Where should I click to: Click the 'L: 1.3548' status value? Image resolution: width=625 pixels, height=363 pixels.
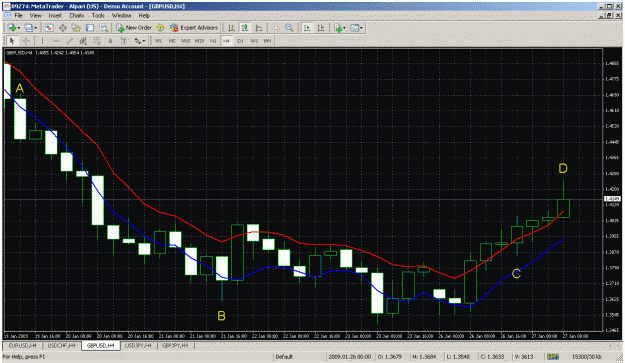[458, 357]
